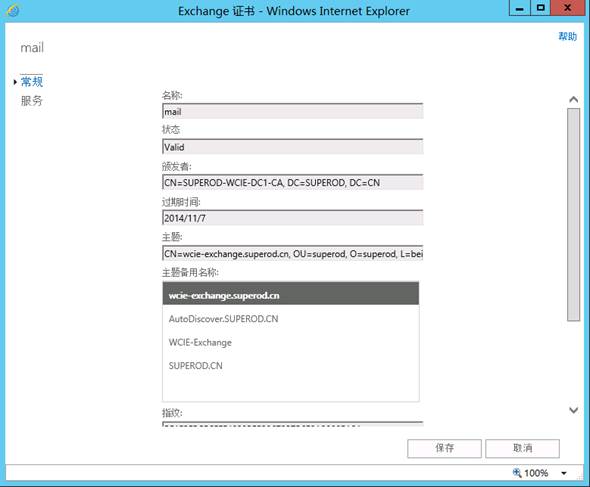
Task: Click the Internet Explorer title bar icon
Action: click(13, 11)
